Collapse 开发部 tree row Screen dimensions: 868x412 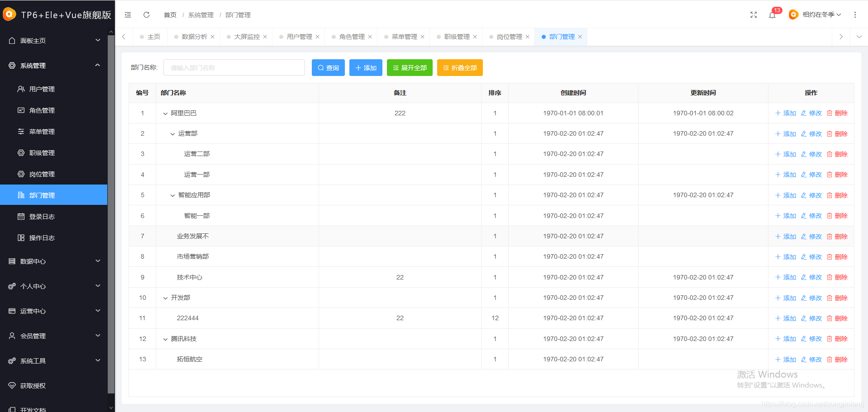pyautogui.click(x=165, y=298)
